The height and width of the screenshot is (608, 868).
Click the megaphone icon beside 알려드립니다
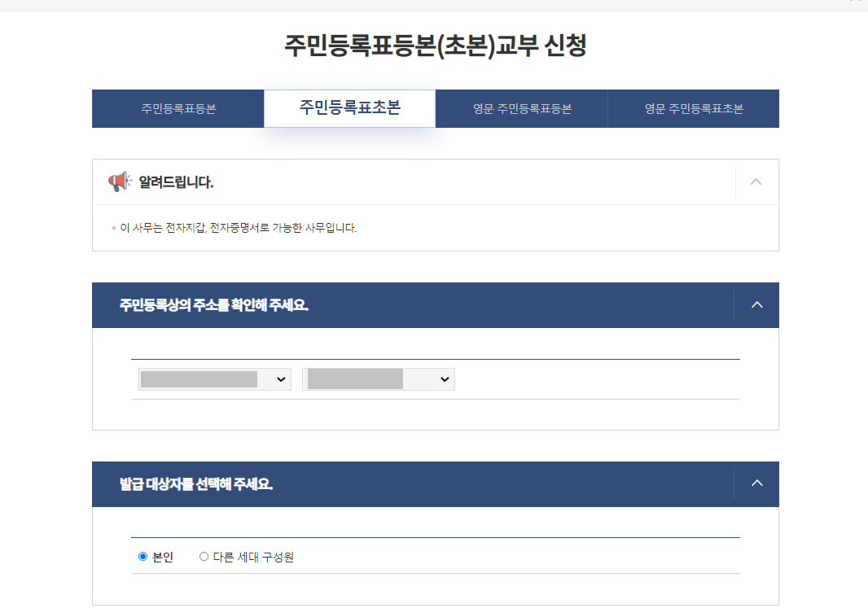121,182
